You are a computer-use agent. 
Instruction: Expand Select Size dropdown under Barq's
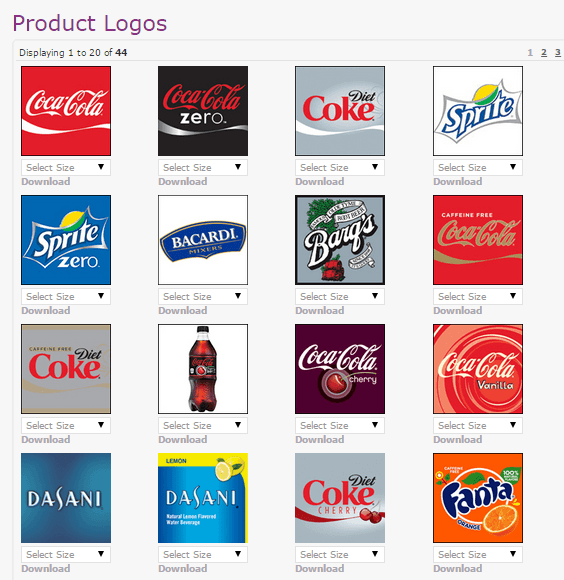click(340, 297)
